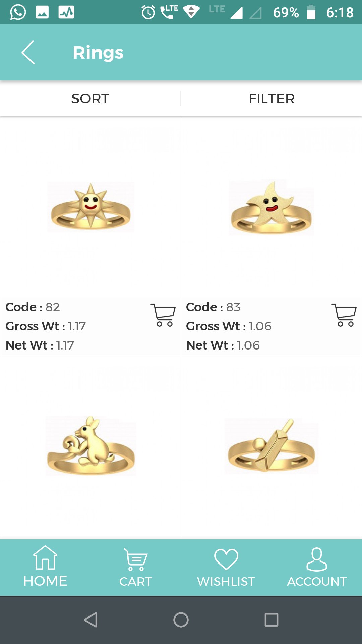Tap the Android back navigation triangle
Image resolution: width=362 pixels, height=644 pixels.
tap(91, 620)
